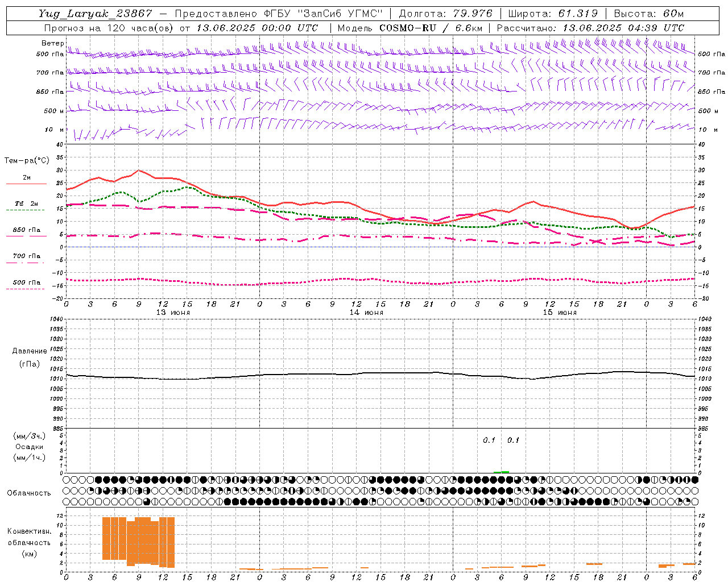728x582 pixels.
Task: Click the Осадки panel label
Action: [x=30, y=447]
